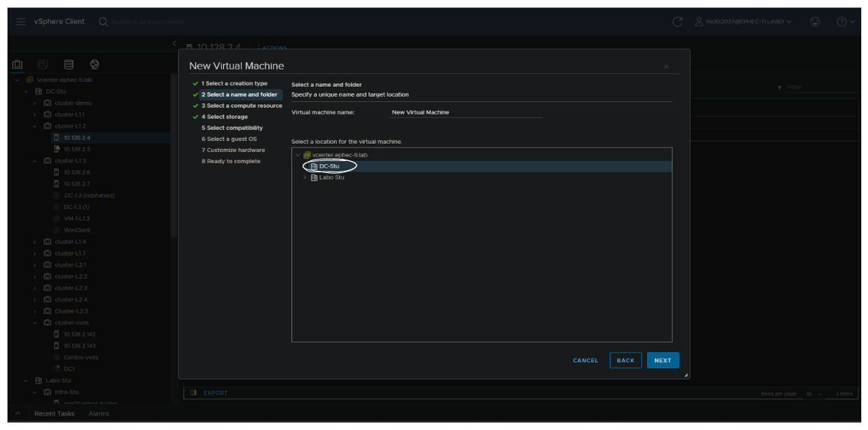Click the NEXT button in the wizard

pyautogui.click(x=663, y=360)
